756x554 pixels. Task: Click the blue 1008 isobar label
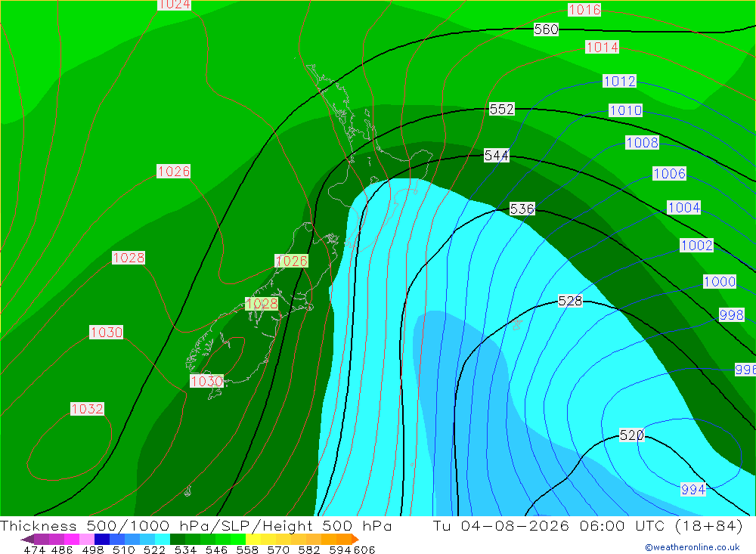click(x=642, y=143)
